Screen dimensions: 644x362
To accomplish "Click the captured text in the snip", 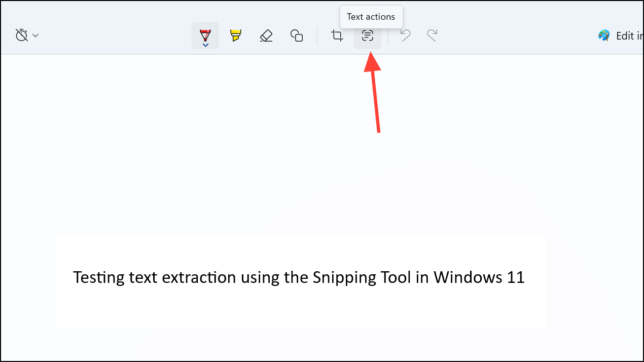I will click(x=299, y=277).
